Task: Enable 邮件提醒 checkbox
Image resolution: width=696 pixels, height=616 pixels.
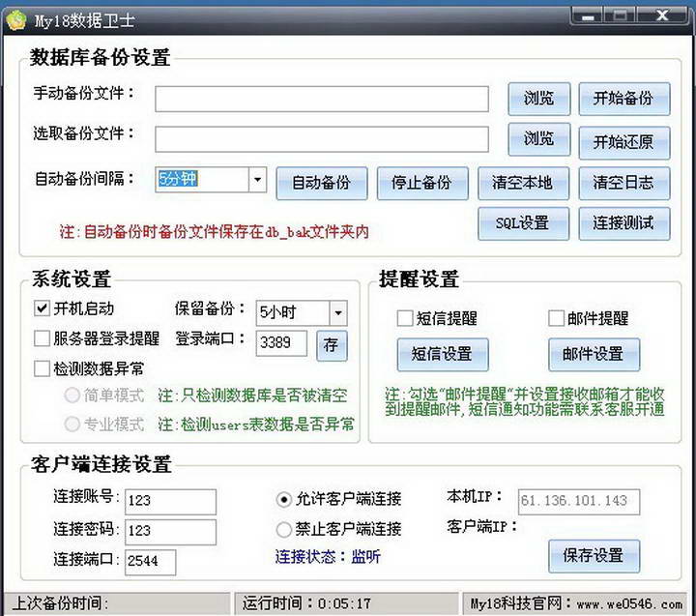Action: (556, 318)
